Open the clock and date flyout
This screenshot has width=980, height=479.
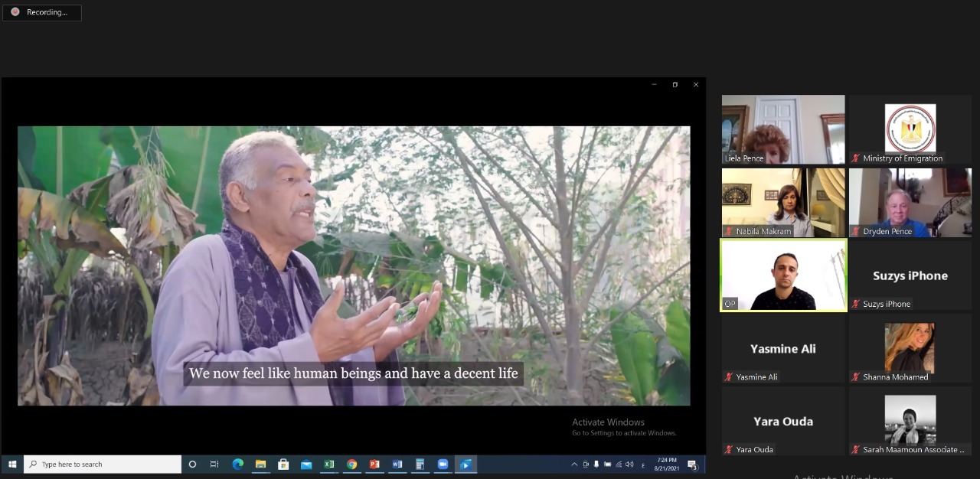pos(666,464)
